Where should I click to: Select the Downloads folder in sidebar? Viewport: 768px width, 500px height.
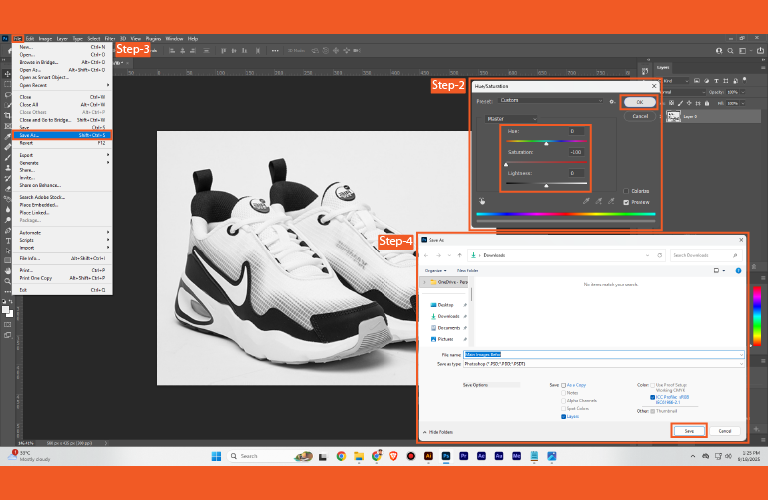(447, 316)
